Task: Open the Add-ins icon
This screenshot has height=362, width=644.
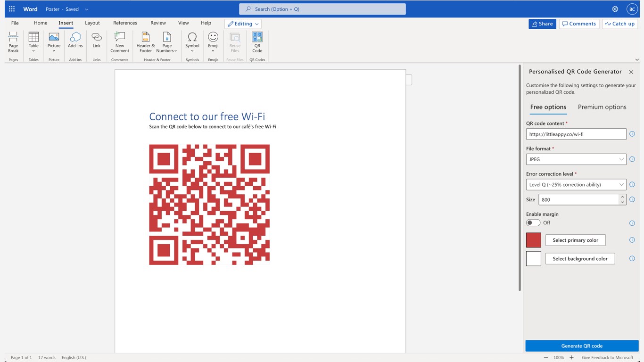Action: point(75,41)
